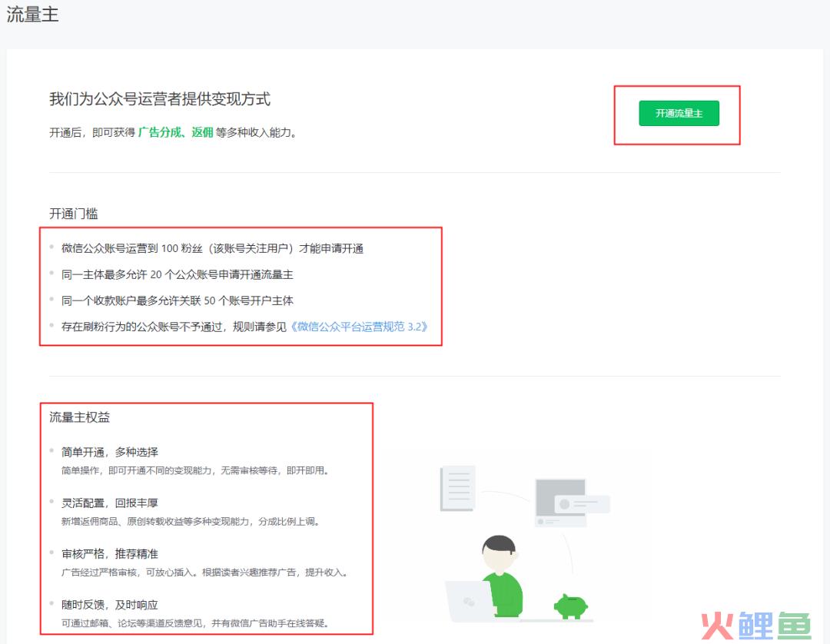Select the 开通门槛 section heading
This screenshot has height=644, width=830.
(x=74, y=213)
